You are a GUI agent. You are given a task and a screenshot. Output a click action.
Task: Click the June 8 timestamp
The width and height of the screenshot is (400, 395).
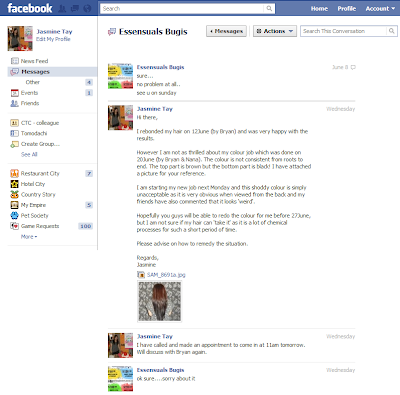[x=340, y=67]
